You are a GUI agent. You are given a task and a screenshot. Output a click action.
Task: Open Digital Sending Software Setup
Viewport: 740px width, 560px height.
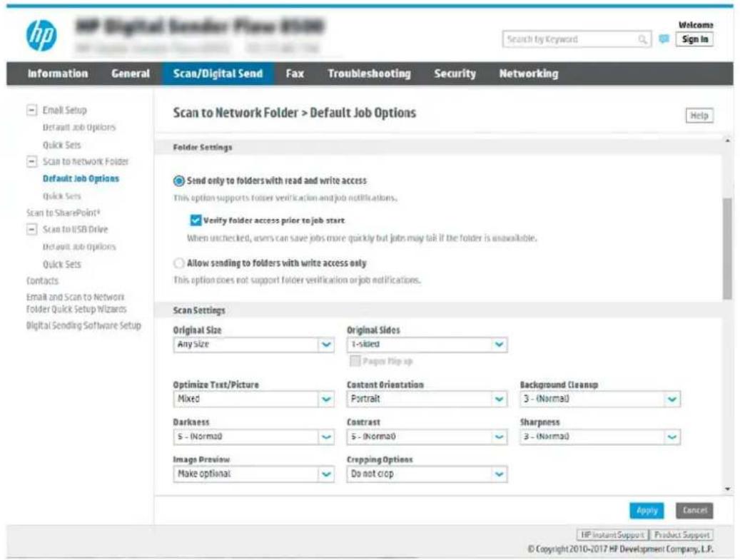pyautogui.click(x=83, y=325)
